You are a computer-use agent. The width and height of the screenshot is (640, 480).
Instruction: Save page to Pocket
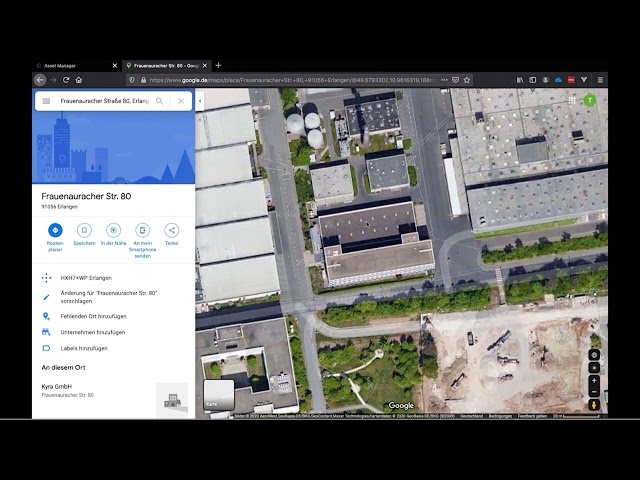(456, 80)
